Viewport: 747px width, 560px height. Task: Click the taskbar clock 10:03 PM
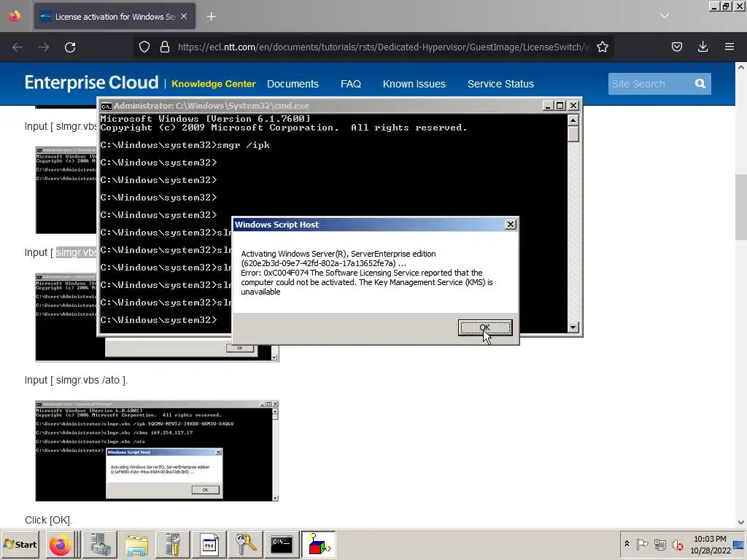point(710,539)
